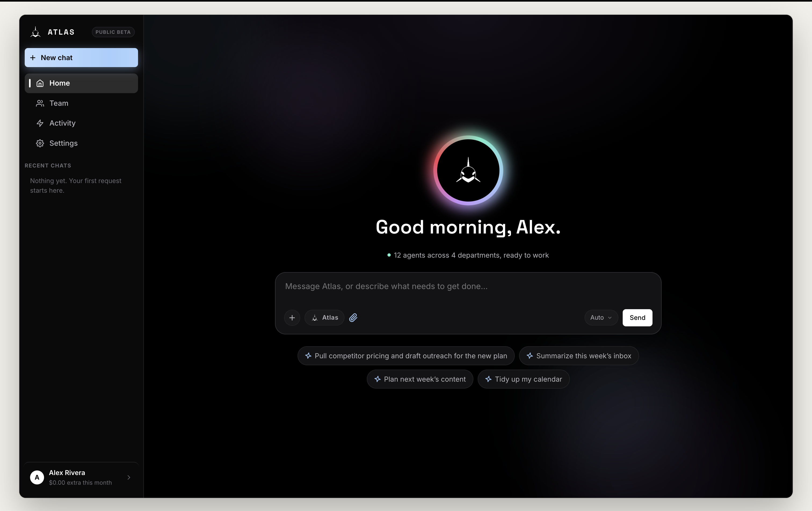Choose 'Pull competitor pricing and draft outreach' suggestion

(406, 356)
